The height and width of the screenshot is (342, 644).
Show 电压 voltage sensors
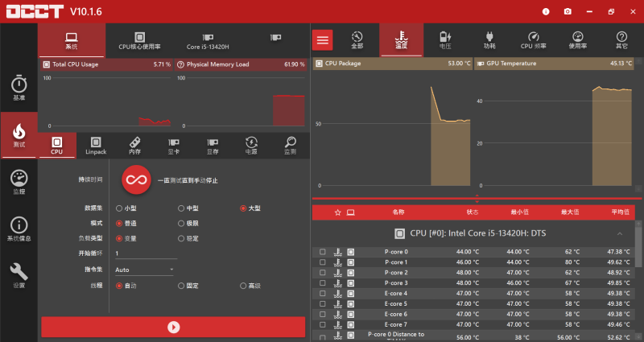[445, 40]
